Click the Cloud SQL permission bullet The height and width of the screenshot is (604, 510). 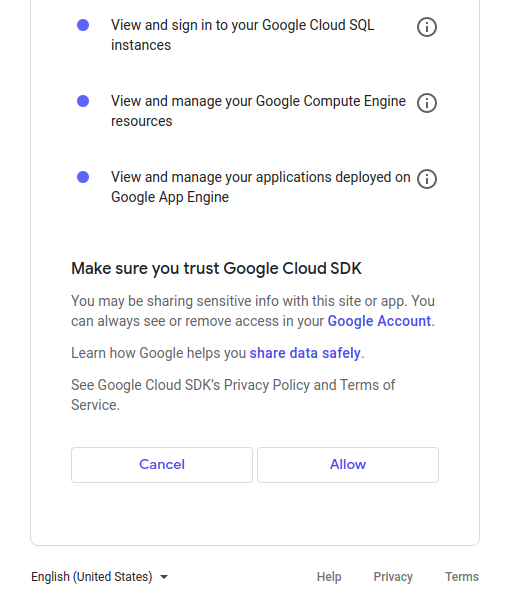(x=83, y=25)
